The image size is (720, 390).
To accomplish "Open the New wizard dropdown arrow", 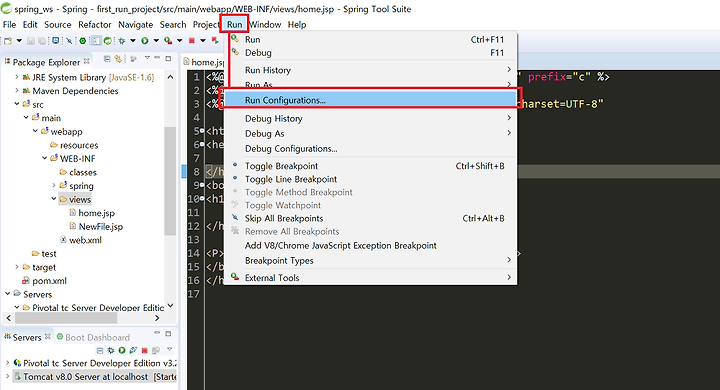I will point(19,41).
